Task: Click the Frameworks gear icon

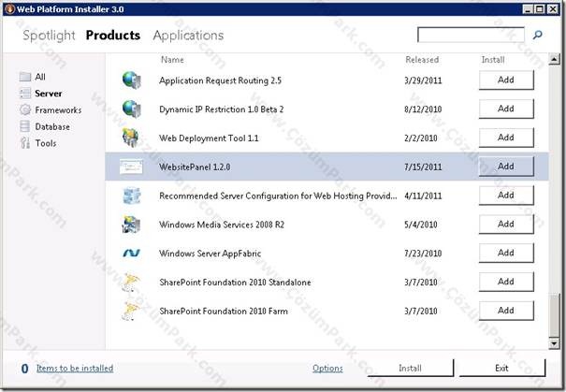Action: (25, 109)
